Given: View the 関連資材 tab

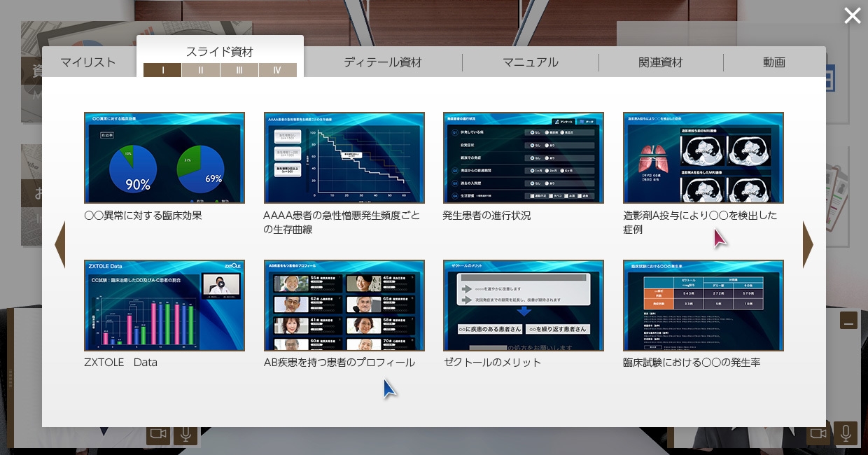Looking at the screenshot, I should point(662,62).
